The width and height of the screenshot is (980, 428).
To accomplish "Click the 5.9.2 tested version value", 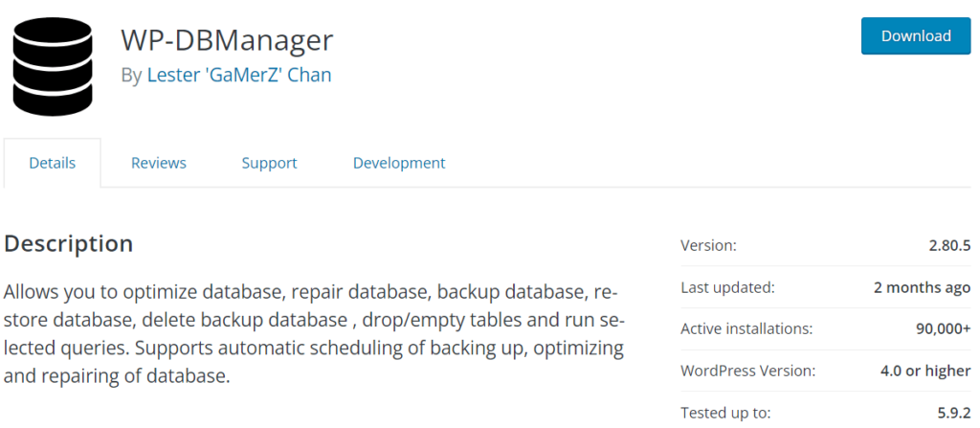I will point(951,413).
